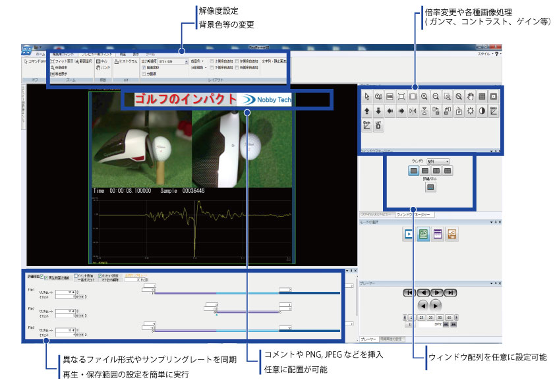Toggle 下側余白追加 checkbox
Image resolution: width=555 pixels, height=392 pixels.
[212, 68]
